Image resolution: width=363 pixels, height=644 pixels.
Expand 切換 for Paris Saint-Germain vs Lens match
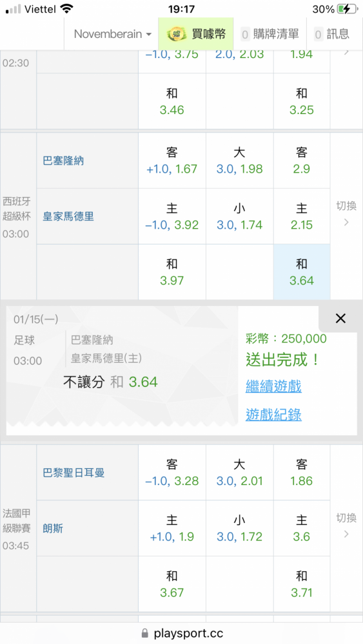click(346, 526)
